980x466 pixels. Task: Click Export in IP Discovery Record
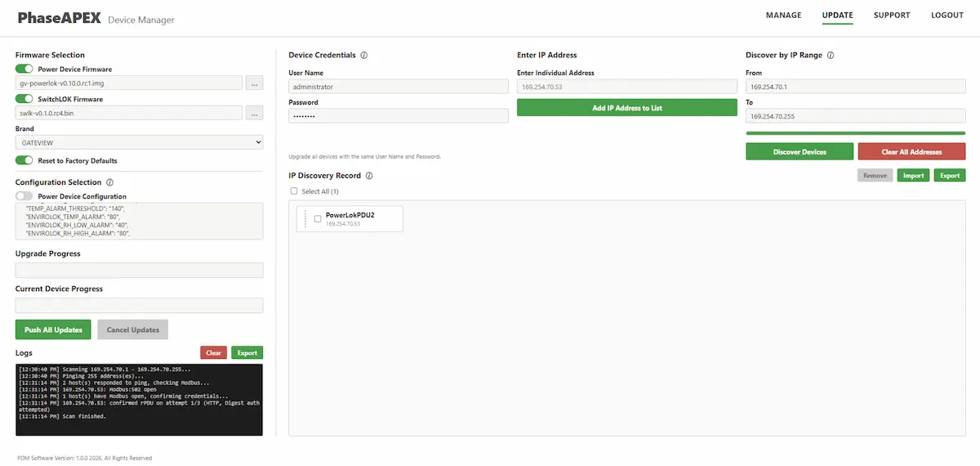(x=950, y=175)
